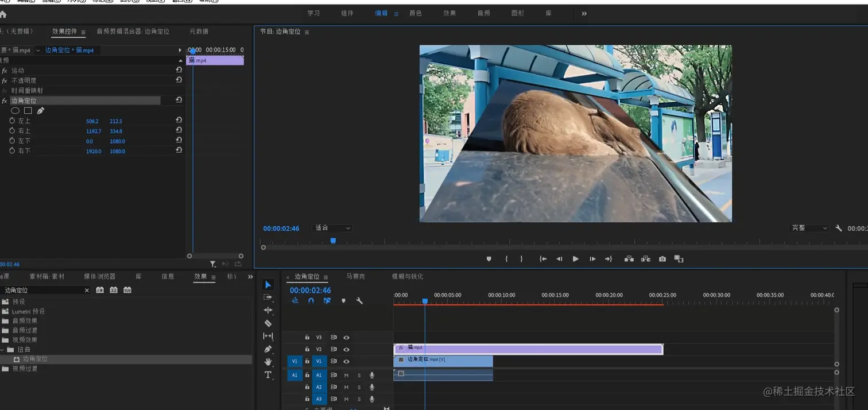This screenshot has height=410, width=868.
Task: Solo audio track A2
Action: pos(359,387)
